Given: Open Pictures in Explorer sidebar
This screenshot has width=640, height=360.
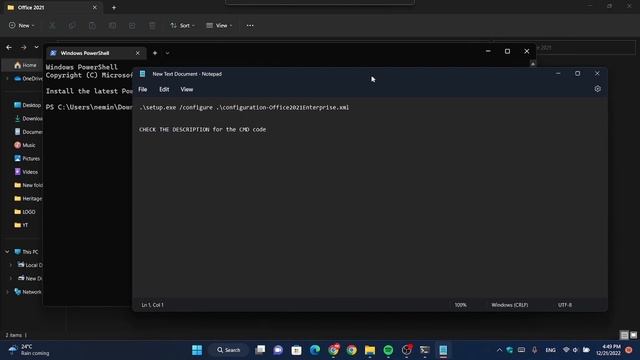Looking at the screenshot, I should click(27, 158).
